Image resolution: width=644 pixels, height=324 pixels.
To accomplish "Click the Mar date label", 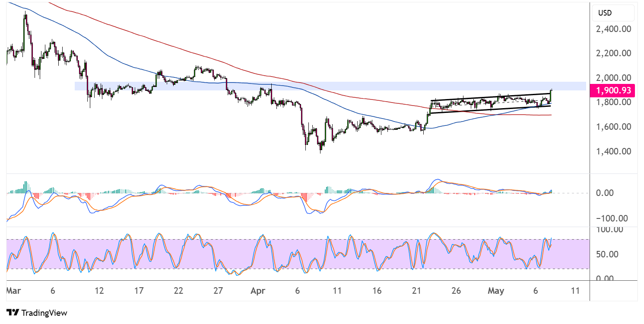I will coord(13,291).
